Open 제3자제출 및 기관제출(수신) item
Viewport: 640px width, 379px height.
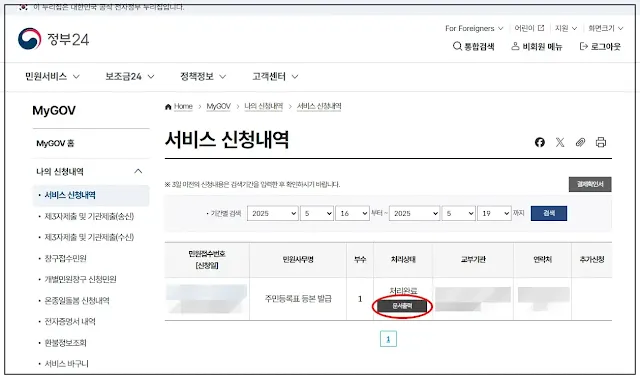89,237
